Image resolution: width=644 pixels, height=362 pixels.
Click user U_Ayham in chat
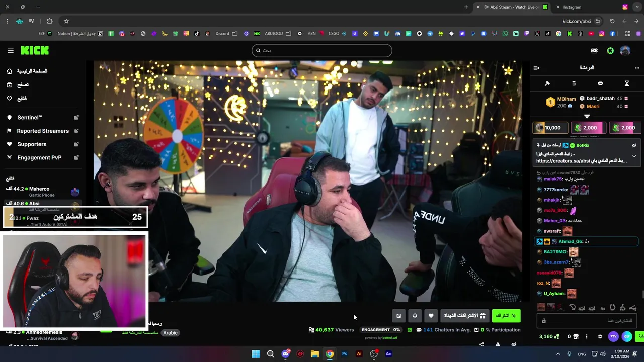[x=554, y=294]
